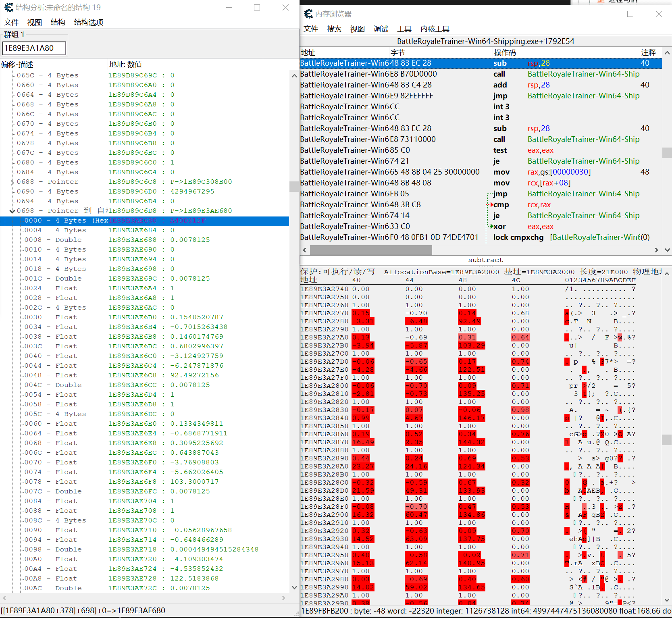Click the structure list scroll up arrow
Screen dimensions: 672x618
coord(294,75)
